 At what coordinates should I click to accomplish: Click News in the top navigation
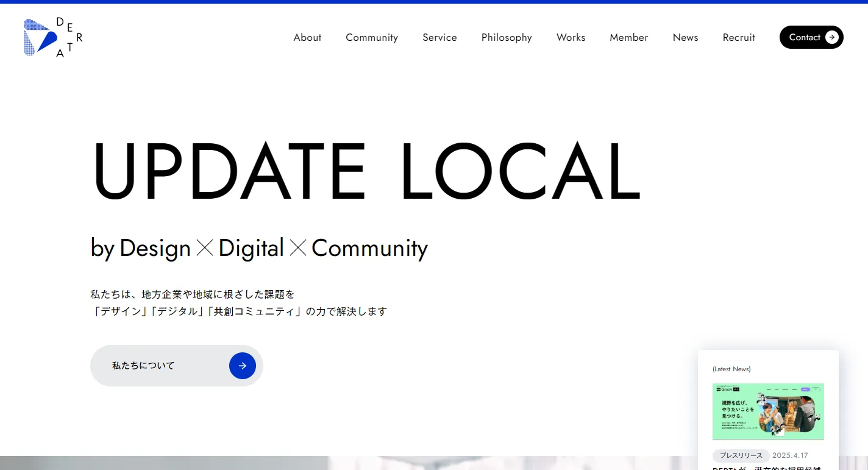click(685, 37)
